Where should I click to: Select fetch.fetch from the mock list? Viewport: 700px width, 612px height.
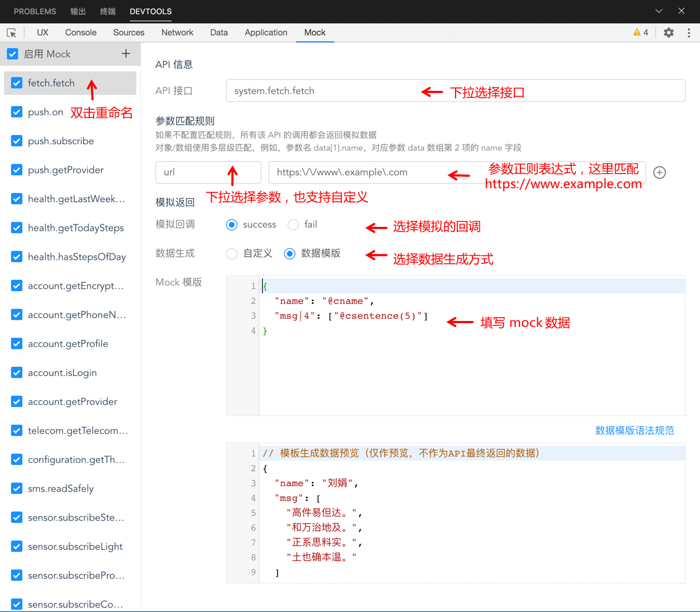click(x=51, y=83)
